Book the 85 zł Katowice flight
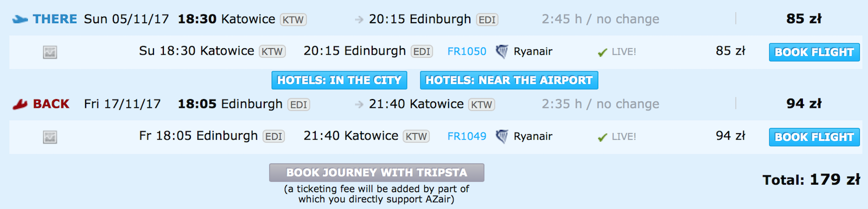 [x=814, y=52]
